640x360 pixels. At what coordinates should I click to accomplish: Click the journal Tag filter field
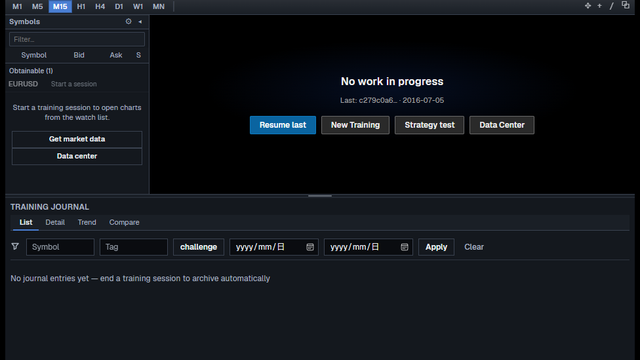click(133, 247)
